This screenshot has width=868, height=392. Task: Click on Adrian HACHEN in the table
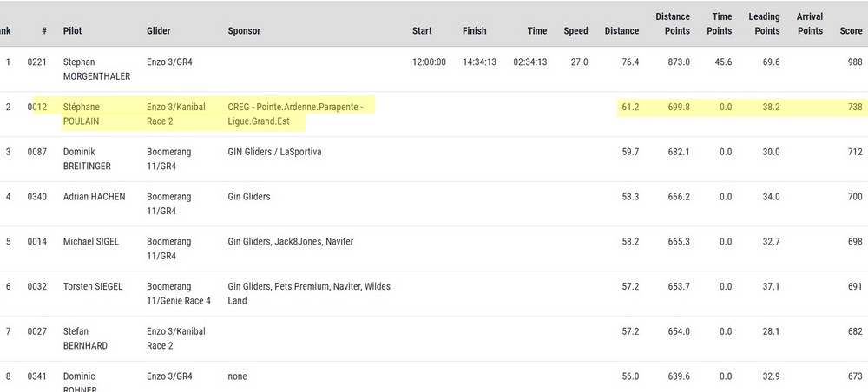[94, 197]
